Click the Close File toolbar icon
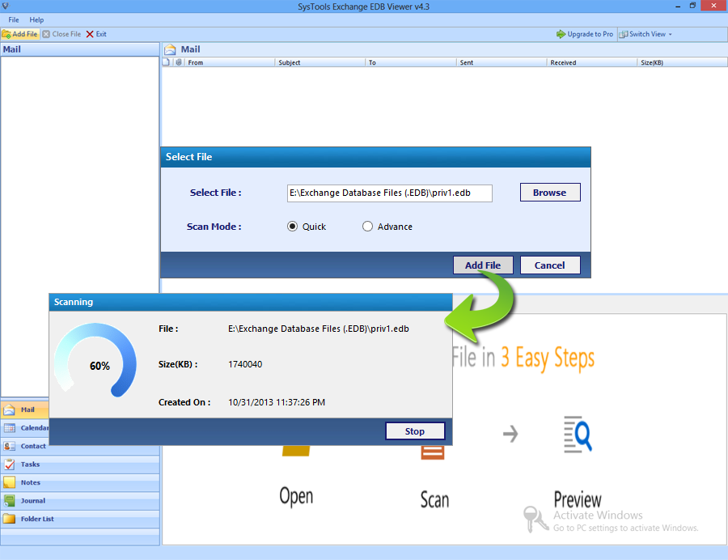This screenshot has width=728, height=560. (x=46, y=34)
